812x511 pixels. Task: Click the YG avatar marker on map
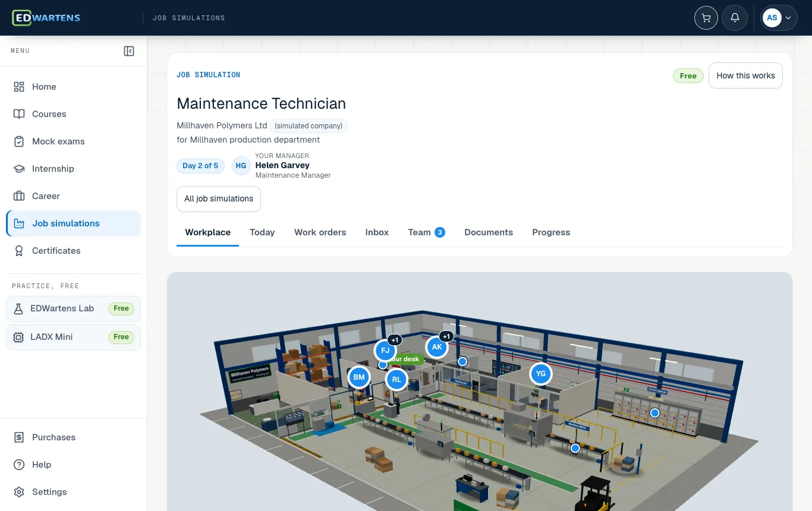tap(540, 374)
